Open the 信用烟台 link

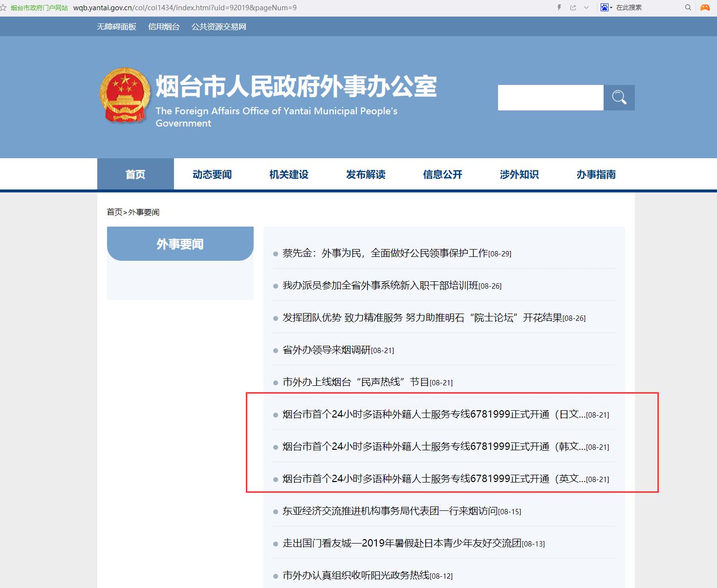pyautogui.click(x=164, y=27)
